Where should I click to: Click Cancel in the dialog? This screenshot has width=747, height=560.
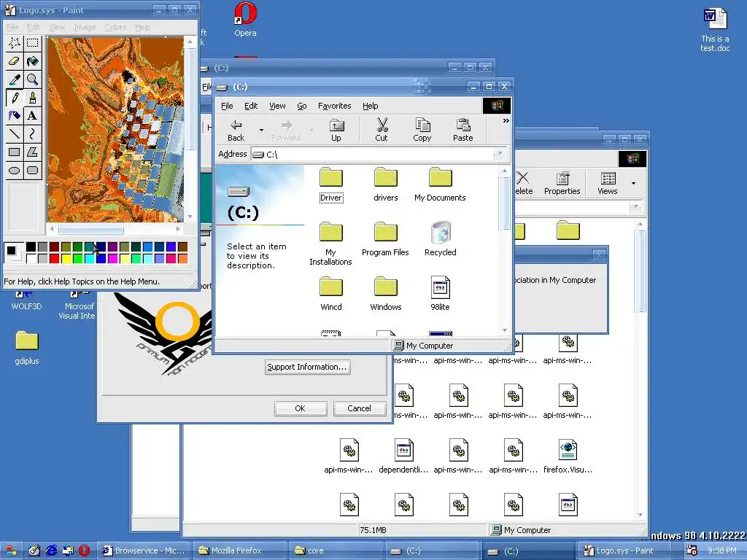click(359, 408)
